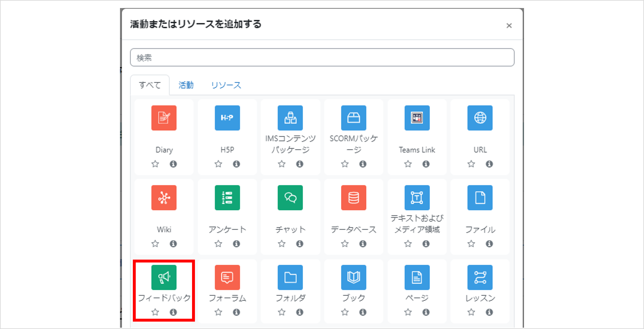Select the H5P activity icon

coord(227,118)
